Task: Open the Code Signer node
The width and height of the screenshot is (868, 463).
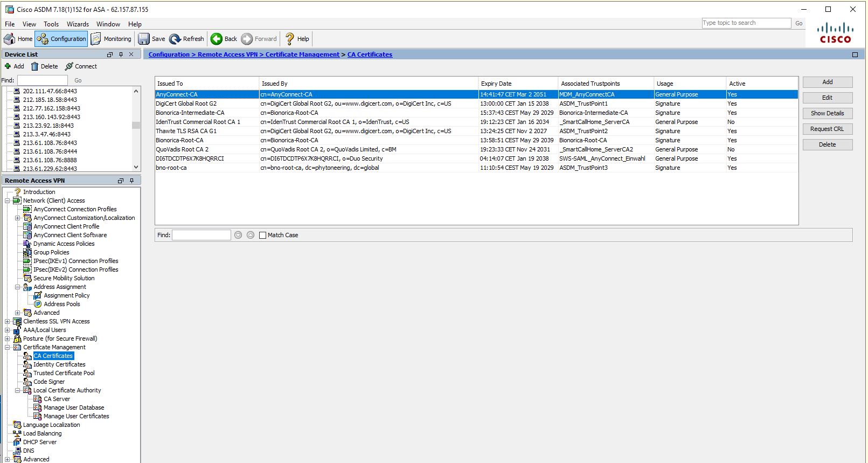Action: (x=49, y=382)
